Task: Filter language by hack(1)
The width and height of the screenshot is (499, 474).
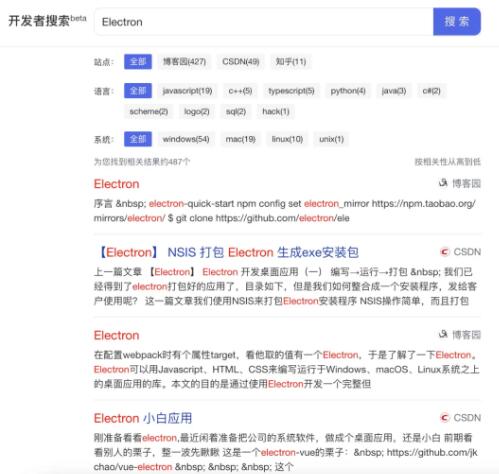Action: [276, 111]
